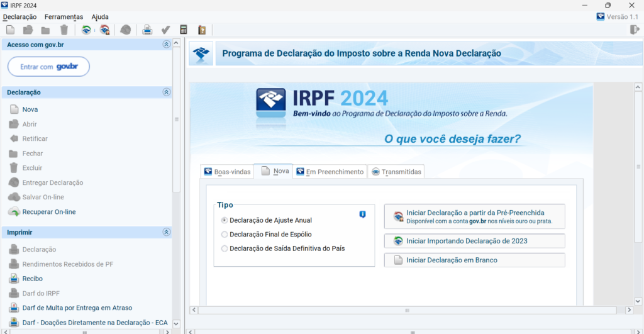
Task: Click the new declaration toolbar icon
Action: (10, 30)
